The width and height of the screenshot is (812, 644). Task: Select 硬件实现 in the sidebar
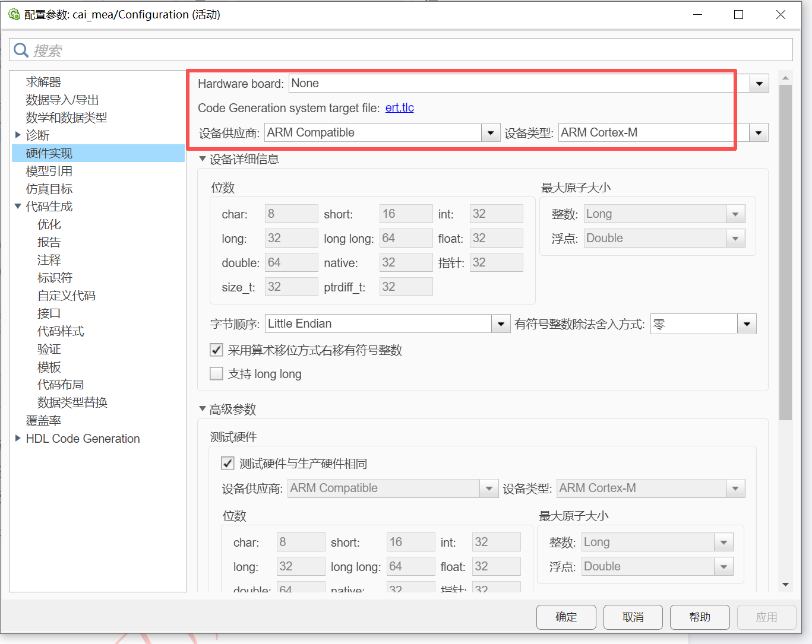click(99, 153)
